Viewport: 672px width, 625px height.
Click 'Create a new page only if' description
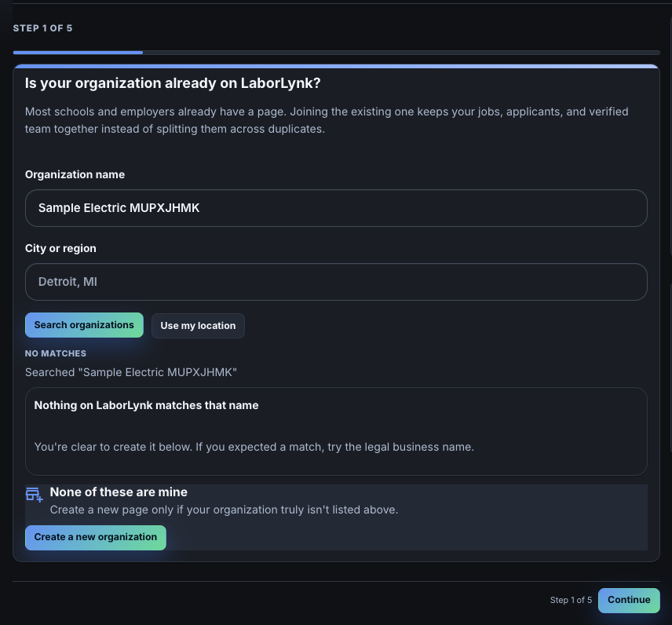click(x=225, y=510)
